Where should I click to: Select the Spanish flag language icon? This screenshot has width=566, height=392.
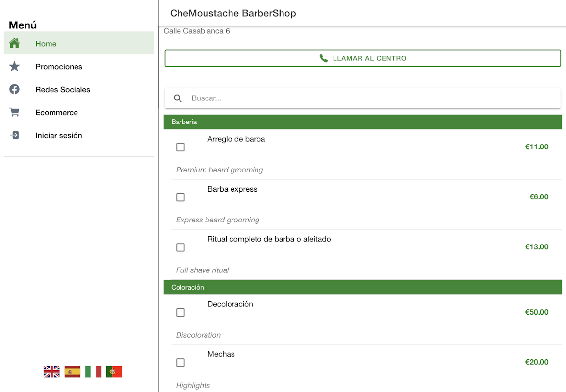tap(73, 371)
